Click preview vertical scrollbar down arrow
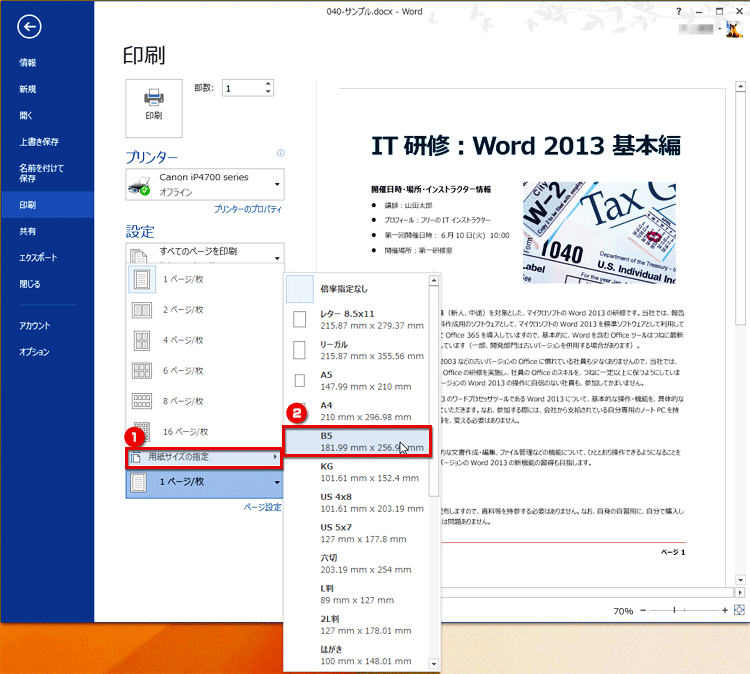750x674 pixels. point(740,580)
